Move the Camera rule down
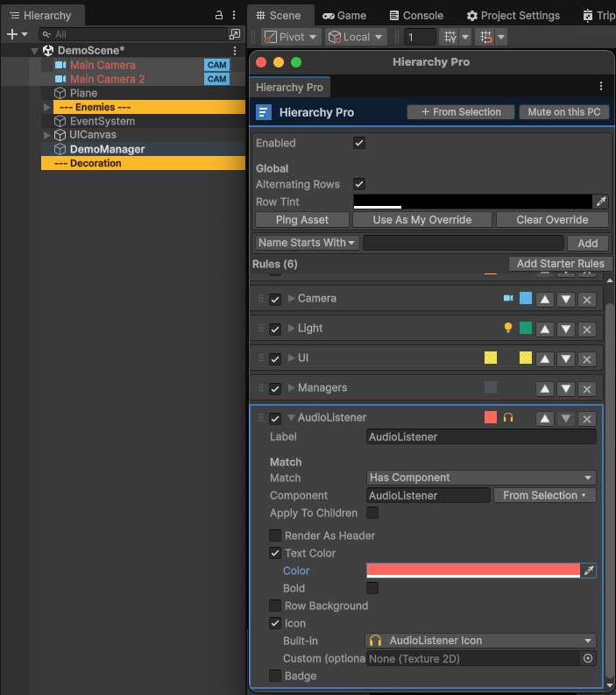The width and height of the screenshot is (616, 695). (x=566, y=299)
